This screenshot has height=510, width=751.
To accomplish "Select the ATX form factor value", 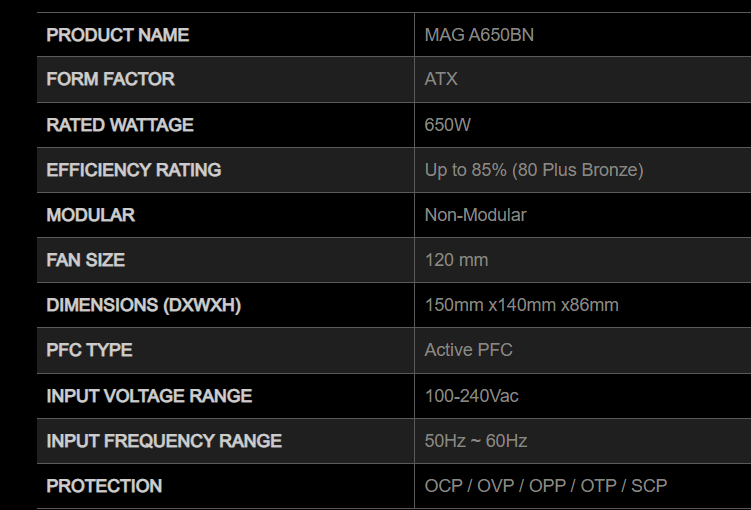I will (441, 79).
